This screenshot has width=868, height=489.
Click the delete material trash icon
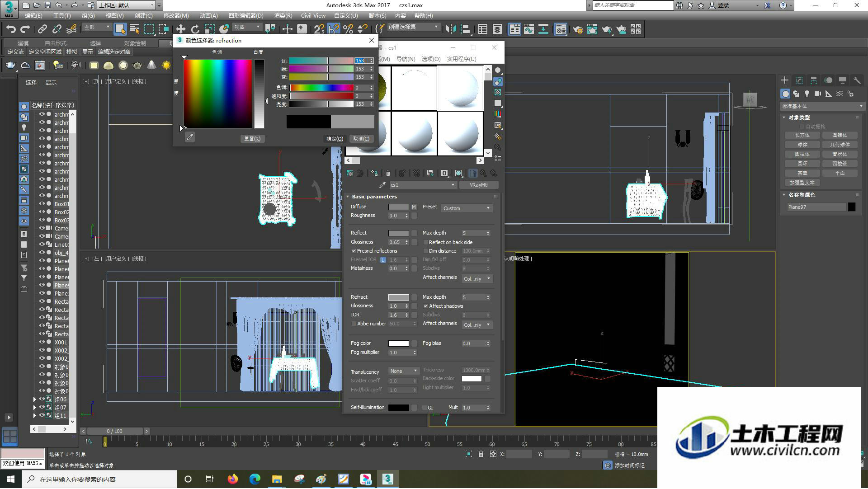[x=388, y=173]
